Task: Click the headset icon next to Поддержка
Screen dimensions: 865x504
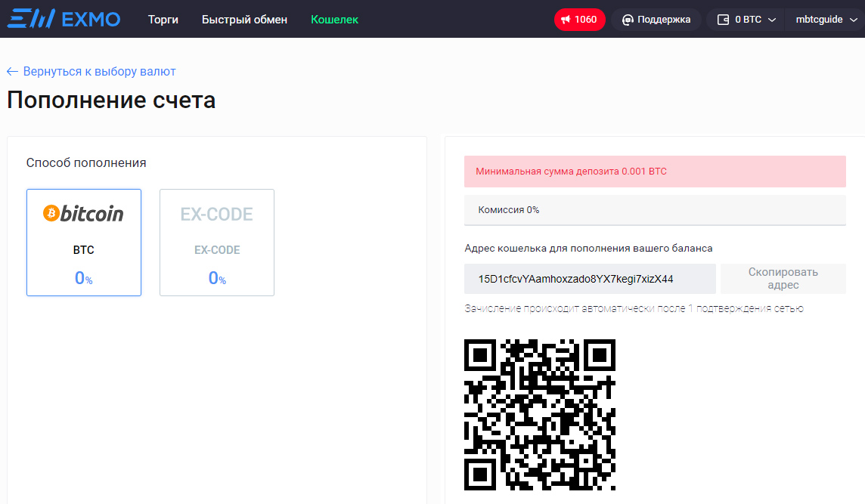Action: coord(628,19)
